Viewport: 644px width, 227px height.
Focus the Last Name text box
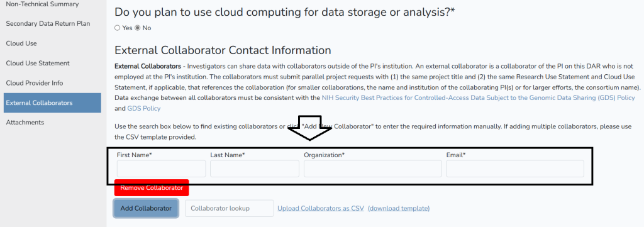coord(255,169)
